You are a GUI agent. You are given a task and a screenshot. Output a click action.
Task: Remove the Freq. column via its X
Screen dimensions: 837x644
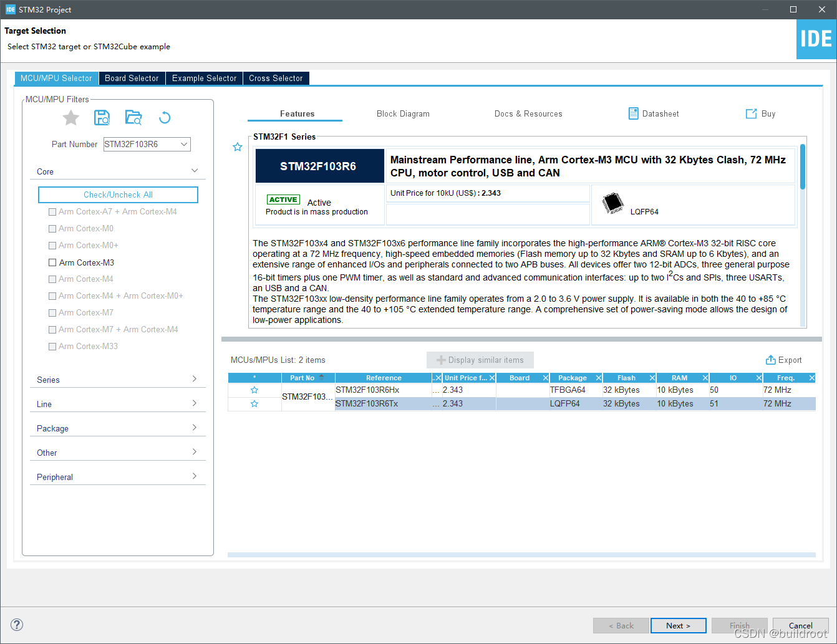[x=812, y=378]
